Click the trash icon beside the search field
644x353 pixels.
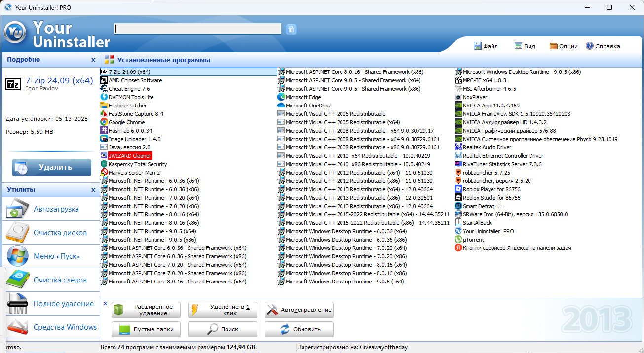(x=291, y=29)
